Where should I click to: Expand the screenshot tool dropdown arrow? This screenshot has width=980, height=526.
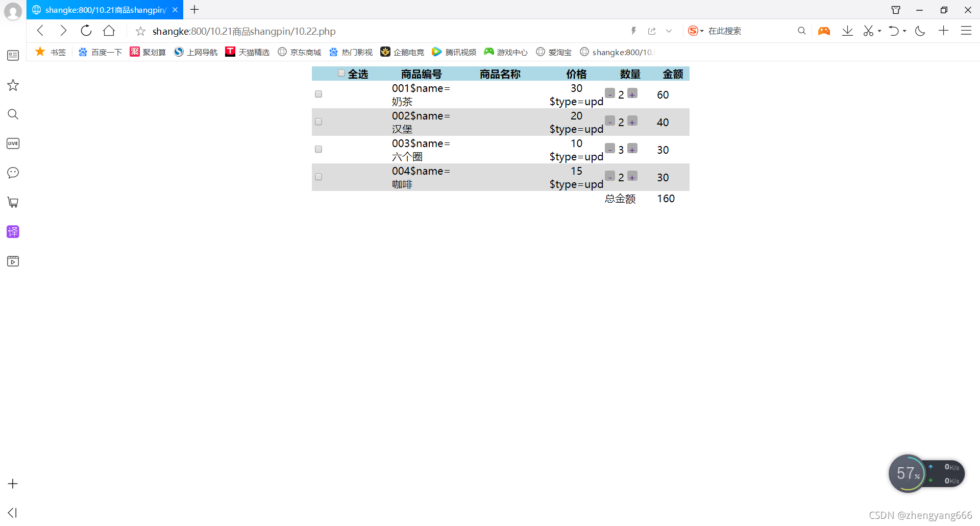click(x=879, y=31)
